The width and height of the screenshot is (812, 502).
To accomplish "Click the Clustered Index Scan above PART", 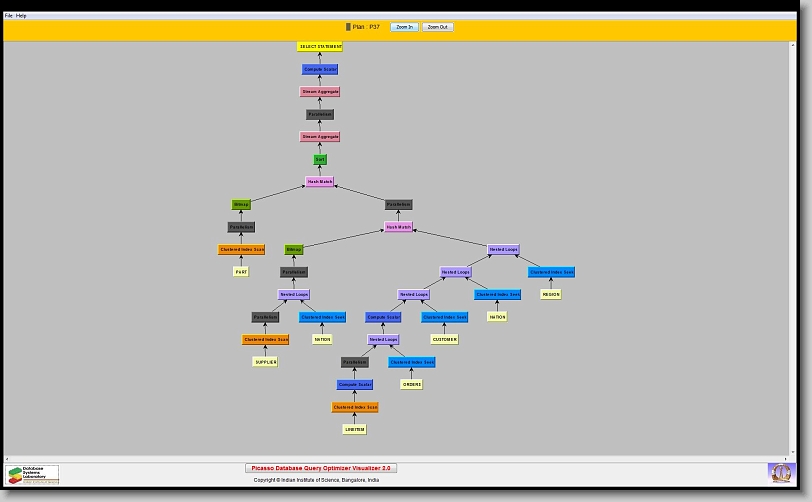I will pos(242,250).
